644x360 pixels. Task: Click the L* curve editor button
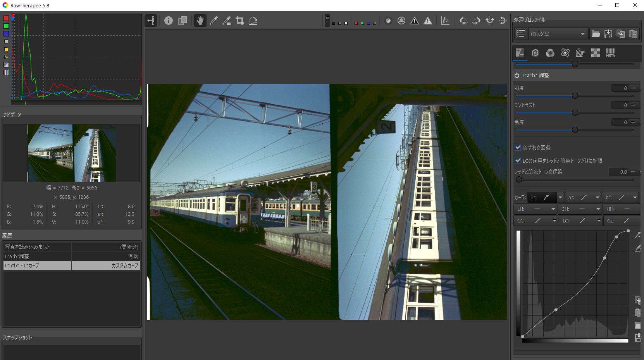542,197
